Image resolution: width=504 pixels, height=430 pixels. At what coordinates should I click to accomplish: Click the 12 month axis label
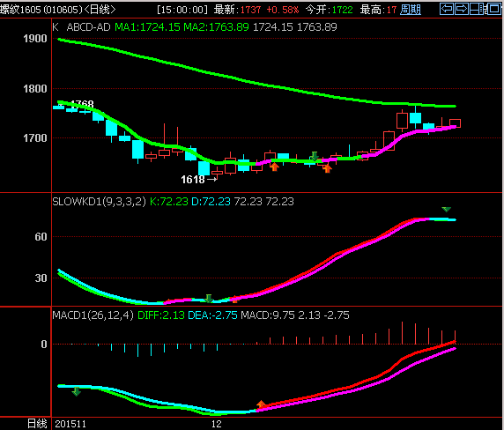click(217, 424)
